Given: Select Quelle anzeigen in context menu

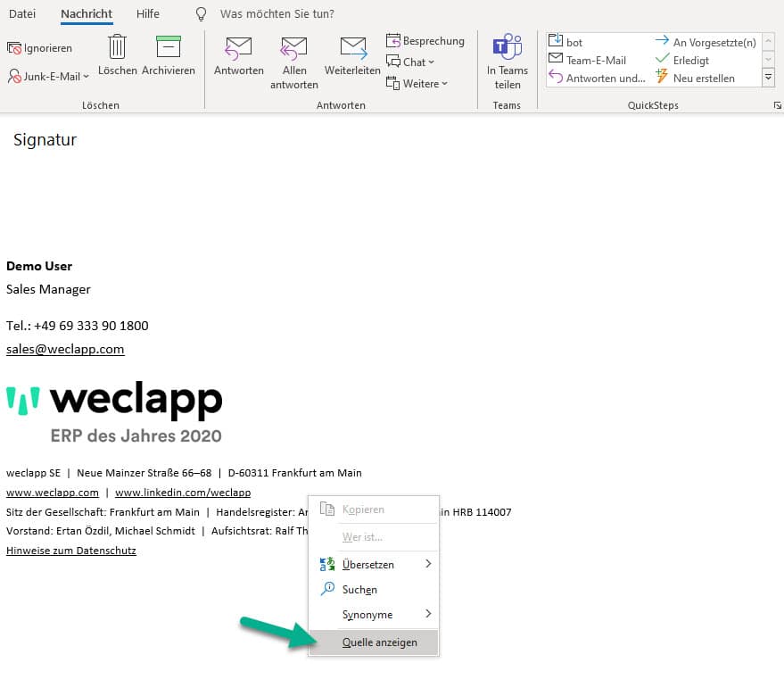Looking at the screenshot, I should coord(374,642).
